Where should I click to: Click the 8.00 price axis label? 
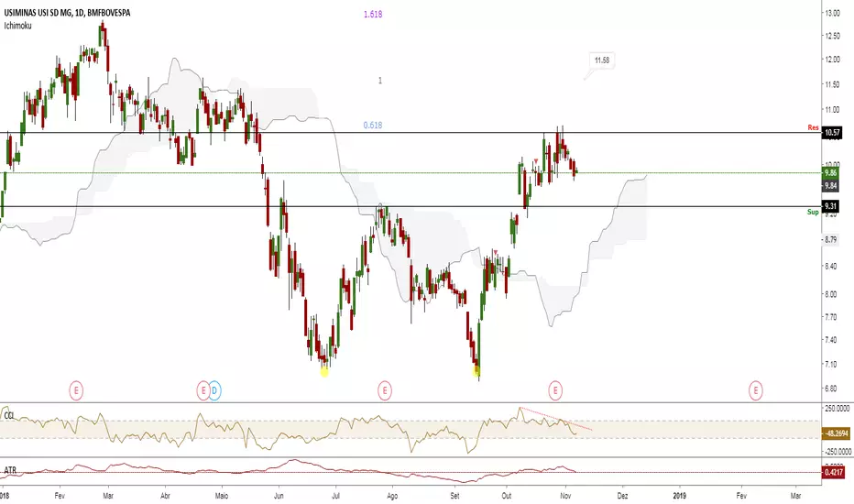830,294
